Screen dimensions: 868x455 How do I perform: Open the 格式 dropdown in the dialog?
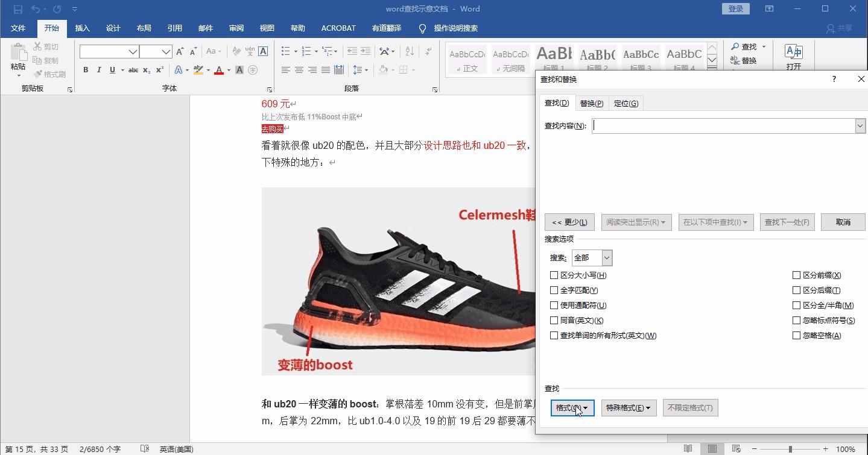(x=572, y=407)
